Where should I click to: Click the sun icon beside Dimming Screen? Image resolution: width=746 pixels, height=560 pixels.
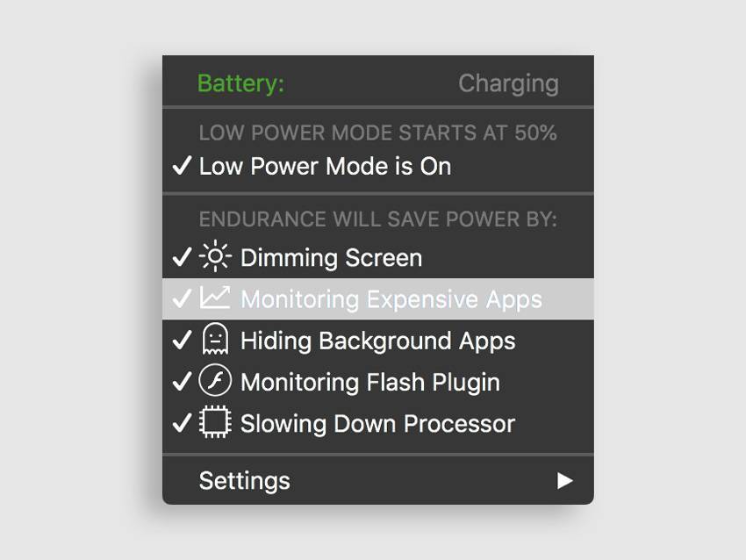[x=215, y=257]
